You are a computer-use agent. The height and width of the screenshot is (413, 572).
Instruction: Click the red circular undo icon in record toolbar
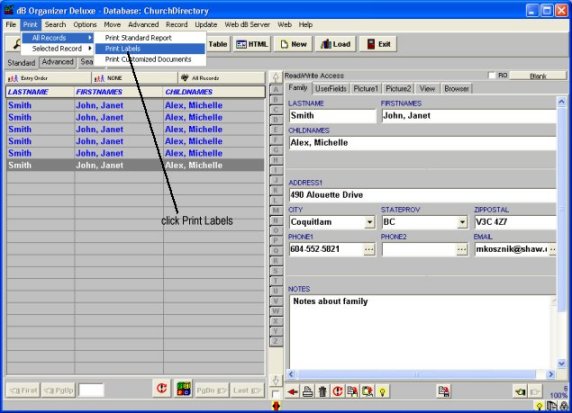click(x=337, y=392)
